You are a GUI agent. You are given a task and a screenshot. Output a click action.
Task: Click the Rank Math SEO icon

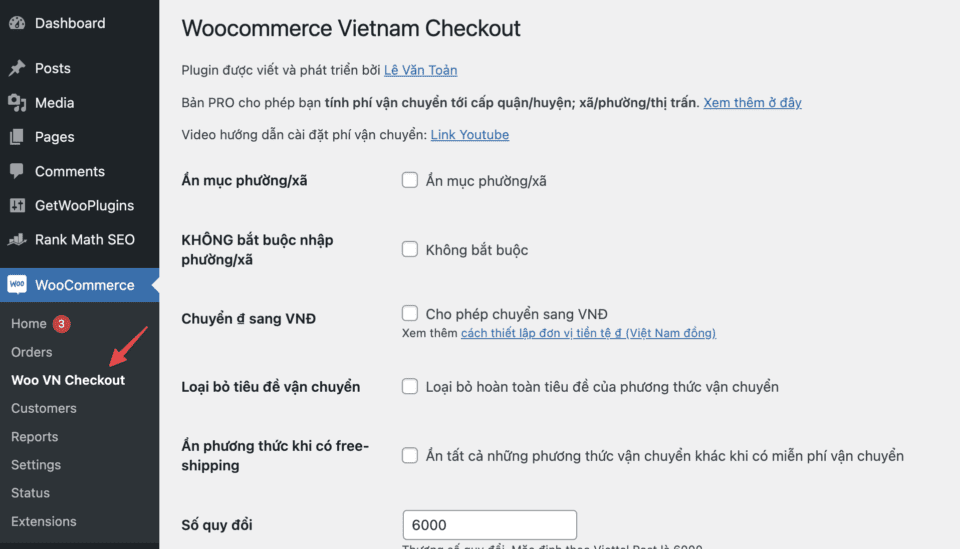pos(17,240)
